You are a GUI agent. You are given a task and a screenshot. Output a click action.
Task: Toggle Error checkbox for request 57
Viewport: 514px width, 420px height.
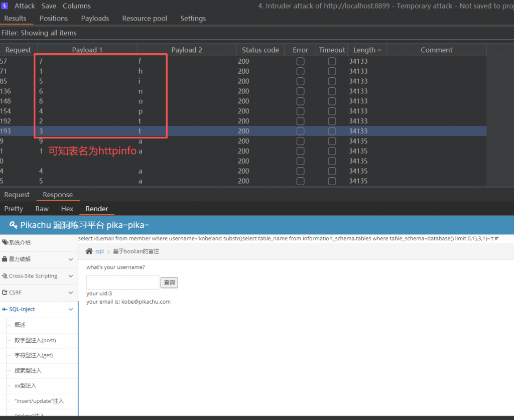pos(300,61)
